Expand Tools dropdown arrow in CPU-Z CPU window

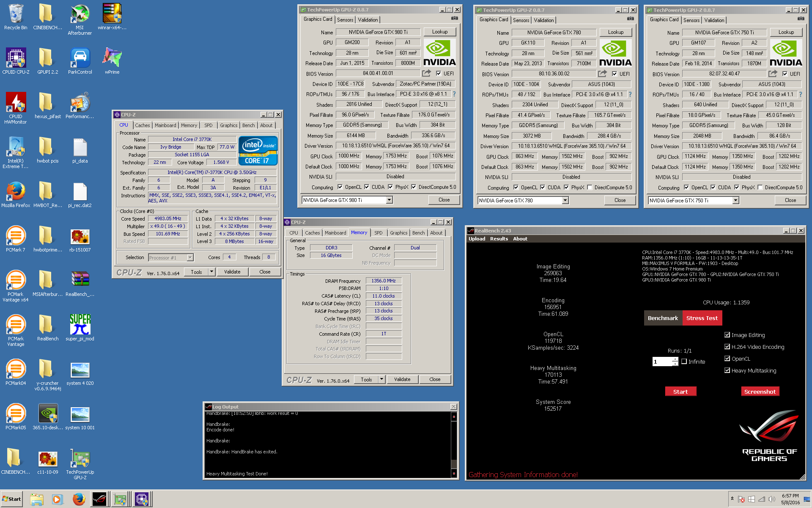click(211, 272)
